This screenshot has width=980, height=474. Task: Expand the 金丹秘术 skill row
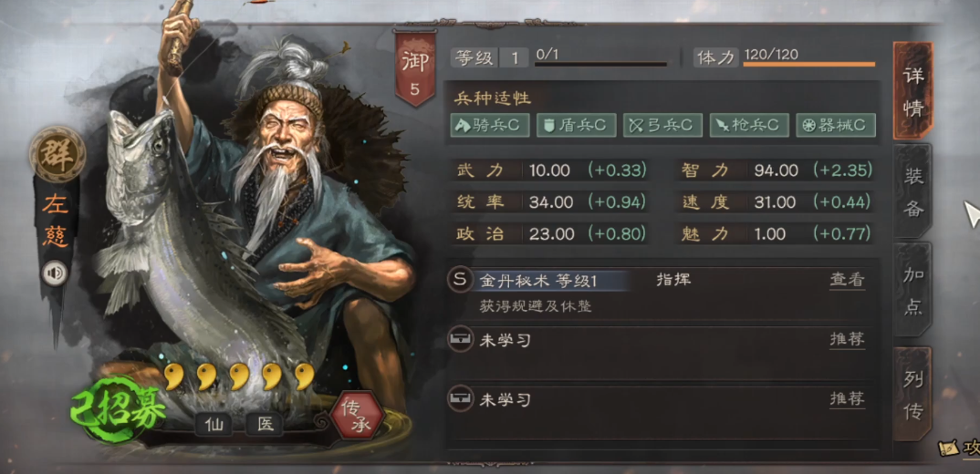pyautogui.click(x=662, y=293)
